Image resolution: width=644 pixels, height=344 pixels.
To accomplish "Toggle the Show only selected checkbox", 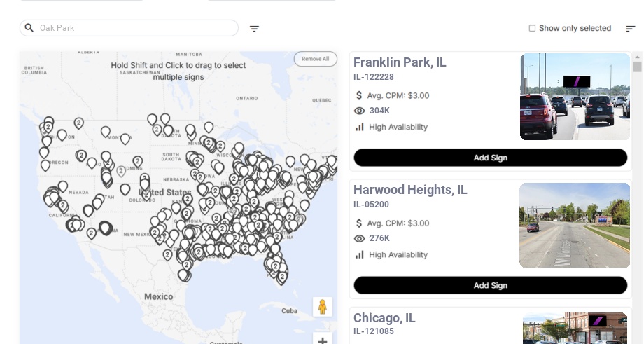I will (x=532, y=29).
